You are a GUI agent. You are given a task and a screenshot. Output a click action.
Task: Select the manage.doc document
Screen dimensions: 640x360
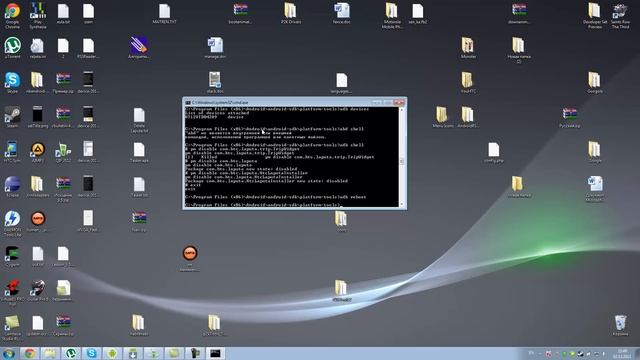coord(215,48)
